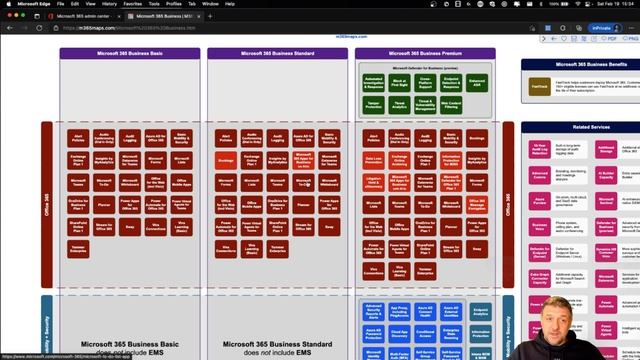640x360 pixels.
Task: Open the FastTrack benefit tile
Action: click(540, 87)
